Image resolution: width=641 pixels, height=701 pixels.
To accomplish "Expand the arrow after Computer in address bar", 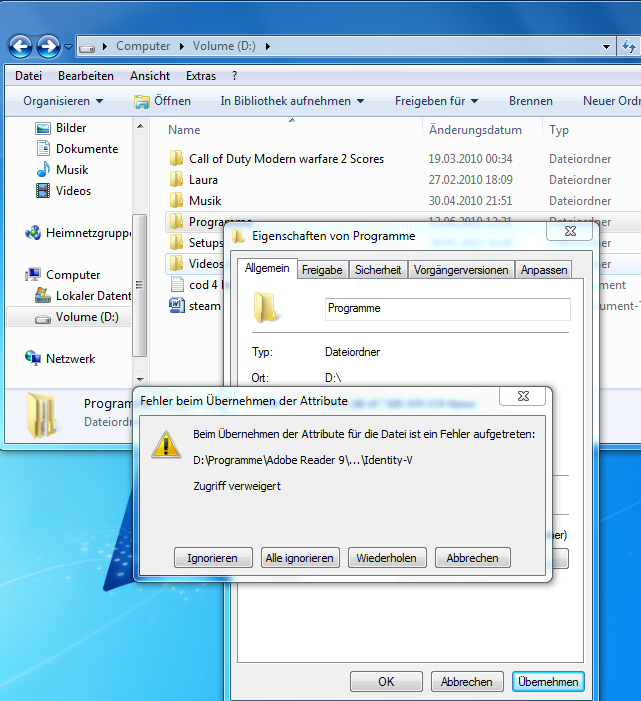I will [181, 46].
